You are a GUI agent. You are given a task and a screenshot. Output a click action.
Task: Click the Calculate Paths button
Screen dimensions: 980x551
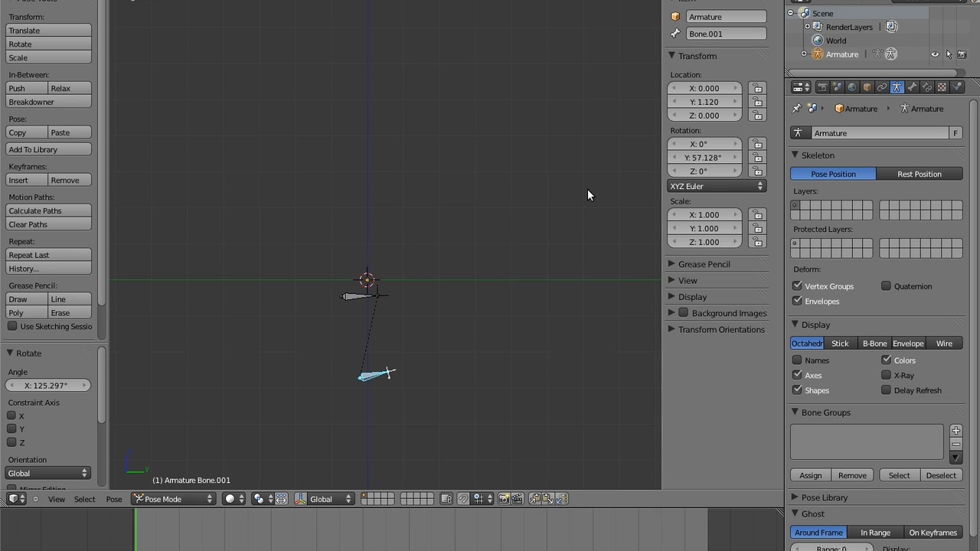[x=48, y=210]
